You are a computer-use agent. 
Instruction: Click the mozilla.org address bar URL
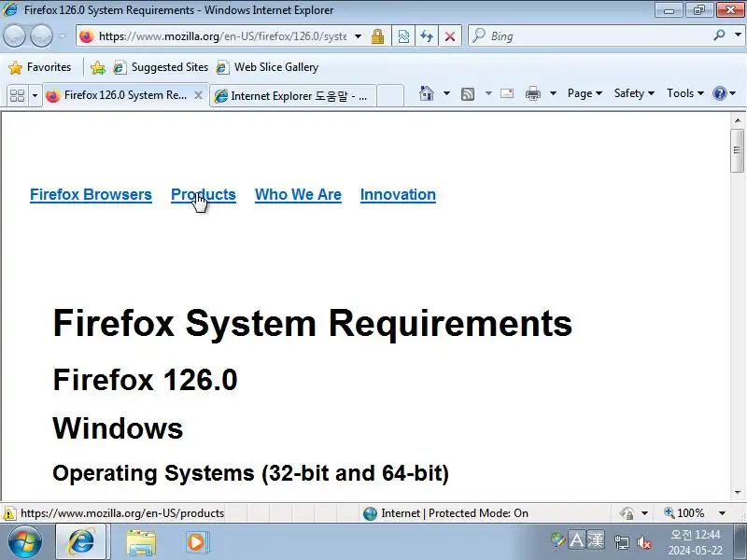[x=222, y=36]
